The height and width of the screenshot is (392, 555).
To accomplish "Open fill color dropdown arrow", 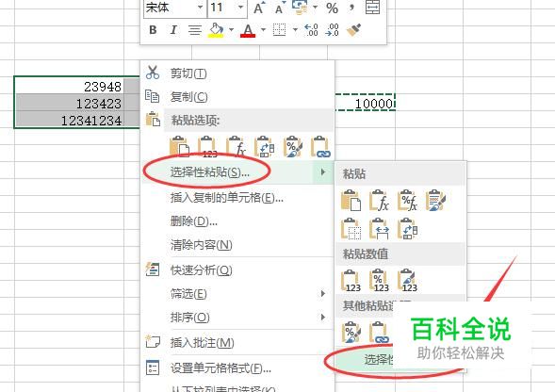I will [x=231, y=30].
